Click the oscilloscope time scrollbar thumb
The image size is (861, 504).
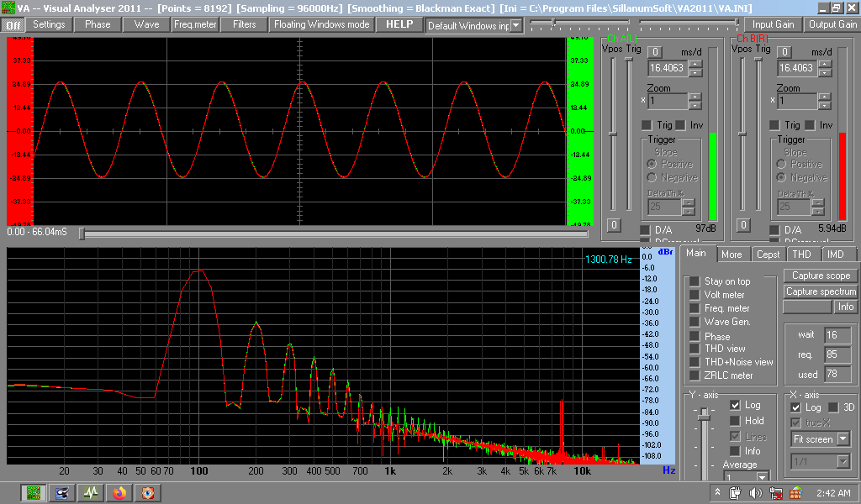click(x=82, y=234)
